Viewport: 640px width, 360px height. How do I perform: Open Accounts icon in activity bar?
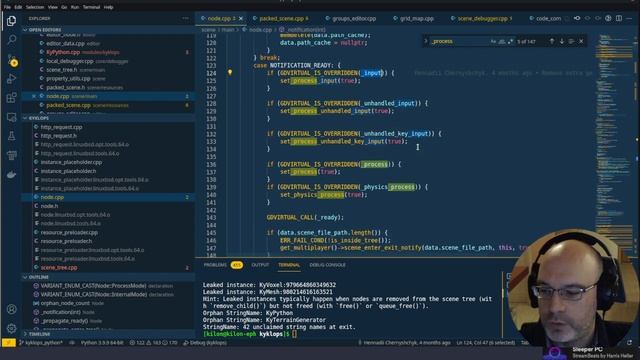11,309
